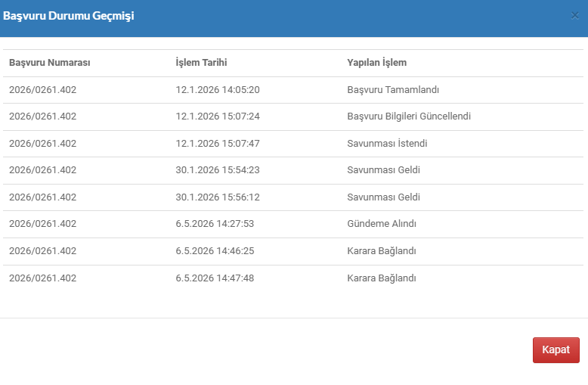Select the Savunması İstendi action text
This screenshot has height=385, width=588.
(x=387, y=144)
